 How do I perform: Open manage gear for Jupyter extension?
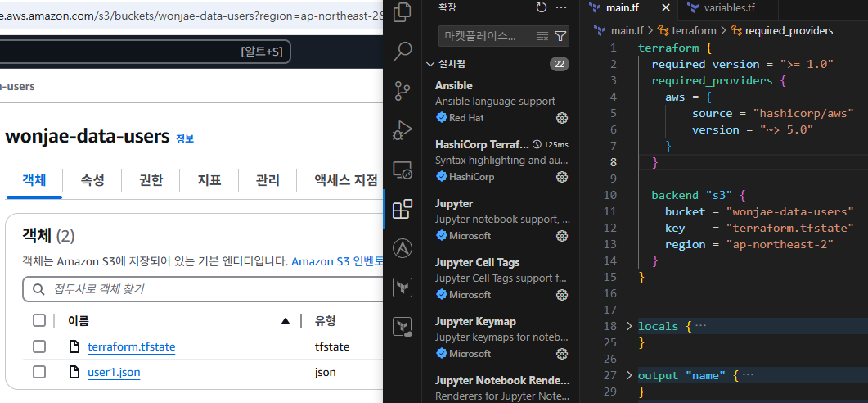pos(562,236)
